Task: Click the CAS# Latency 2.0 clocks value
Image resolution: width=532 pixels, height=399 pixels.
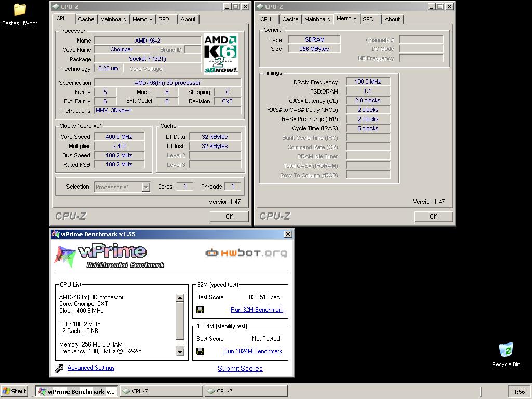Action: click(368, 100)
